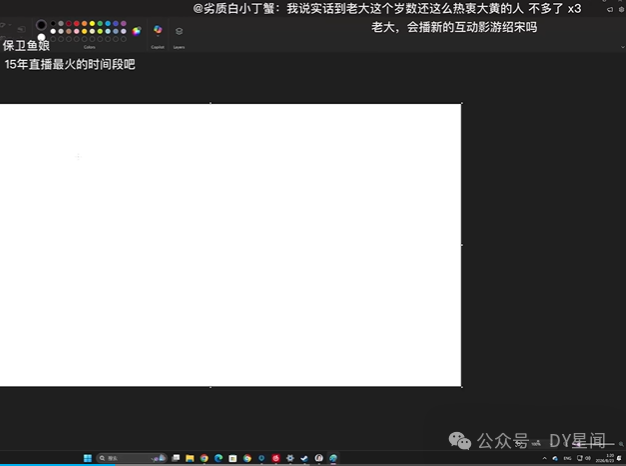Pick the lime green palette swatch
Viewport: 626px width, 466px height.
[100, 31]
